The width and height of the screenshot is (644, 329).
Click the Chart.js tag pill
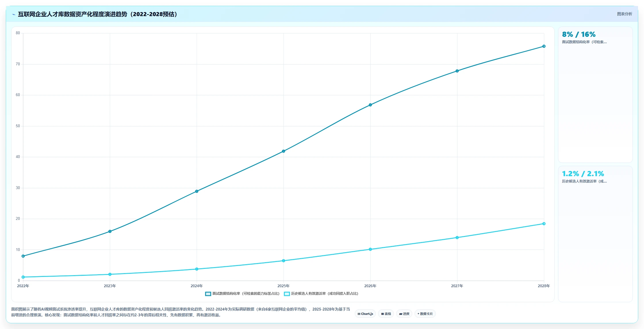[x=365, y=314]
